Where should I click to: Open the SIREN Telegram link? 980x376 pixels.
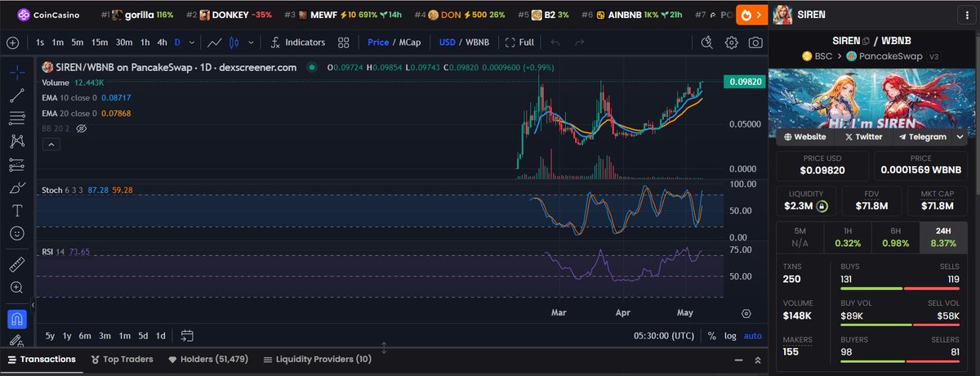[922, 137]
